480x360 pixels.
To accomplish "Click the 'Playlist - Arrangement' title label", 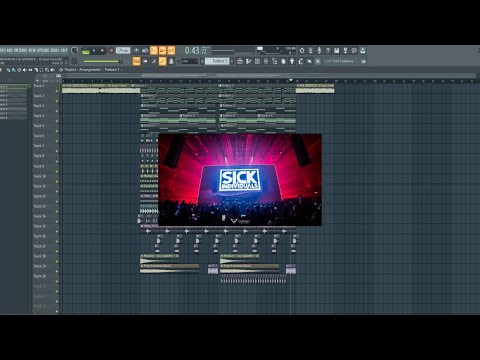I will (82, 70).
